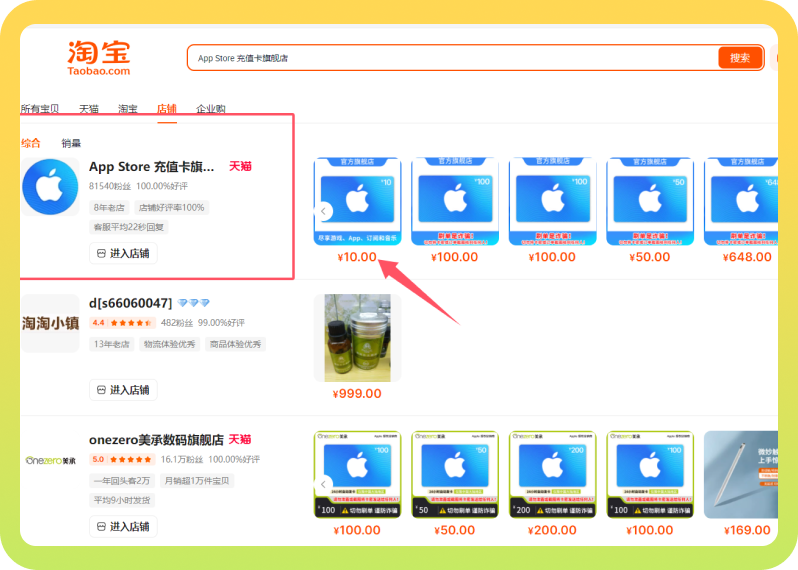Open the ¥200.00 onezero gift card thumbnail
The width and height of the screenshot is (798, 570).
tap(552, 475)
